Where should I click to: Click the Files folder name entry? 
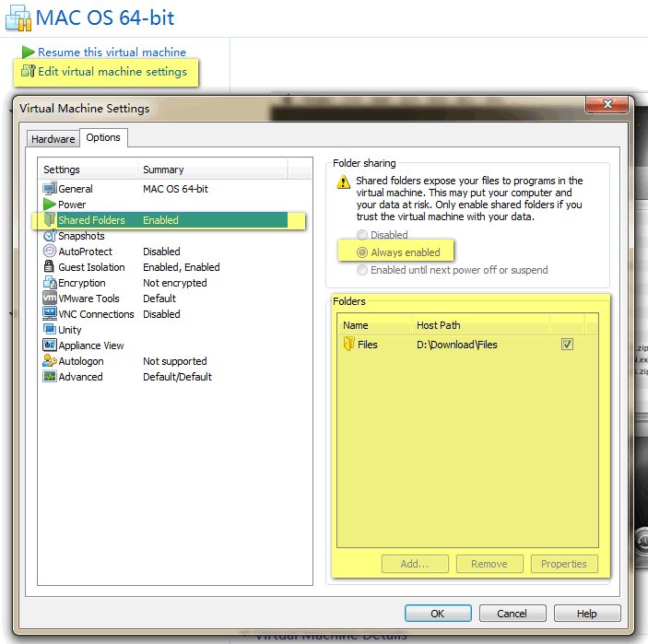(368, 345)
